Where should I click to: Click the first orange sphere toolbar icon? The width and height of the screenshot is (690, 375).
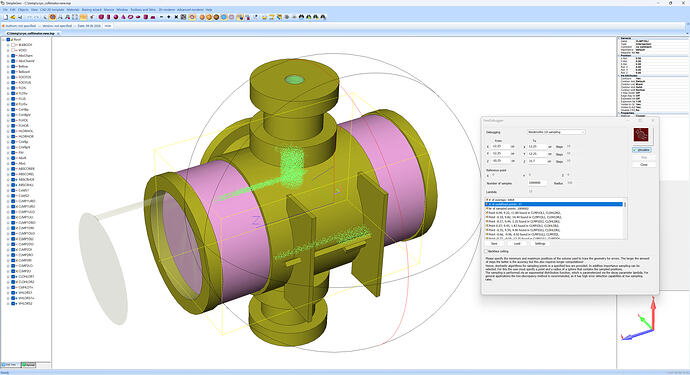(x=202, y=17)
